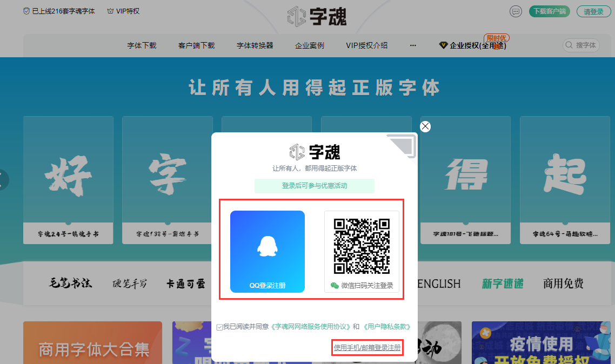Screen dimensions: 615x364
Task: Click the magnifier icon in the search box
Action: coord(569,45)
